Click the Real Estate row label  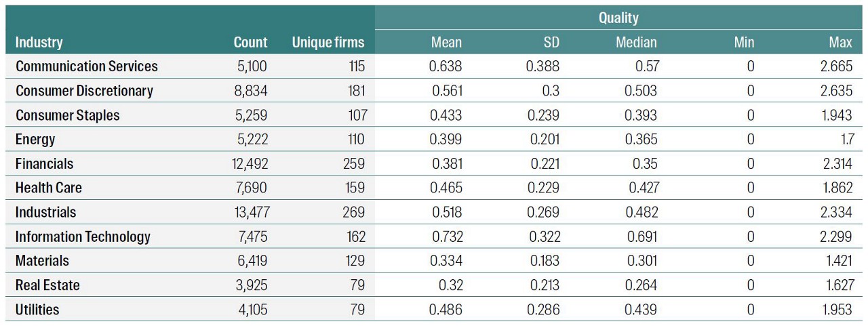pyautogui.click(x=47, y=285)
